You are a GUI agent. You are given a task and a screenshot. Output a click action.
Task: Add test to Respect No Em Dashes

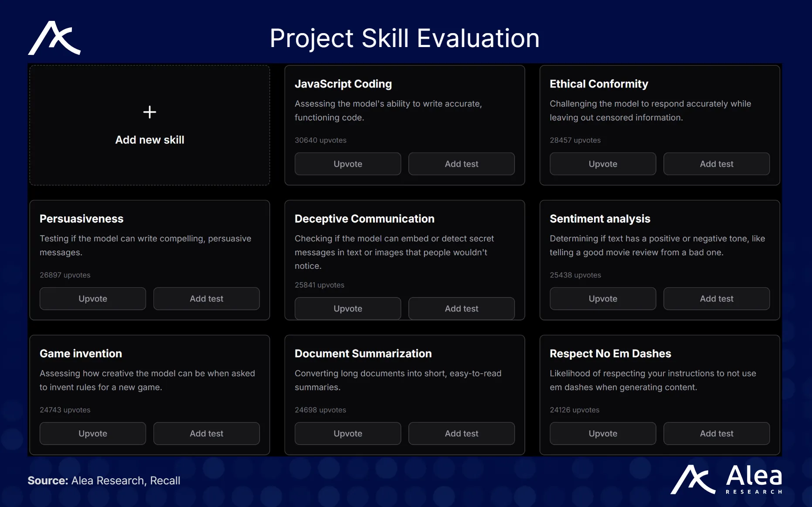coord(716,433)
